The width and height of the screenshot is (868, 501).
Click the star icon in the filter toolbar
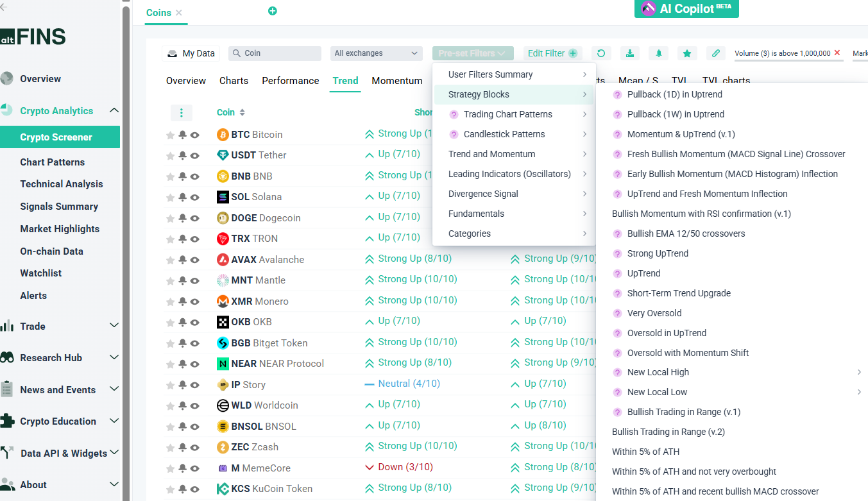687,53
